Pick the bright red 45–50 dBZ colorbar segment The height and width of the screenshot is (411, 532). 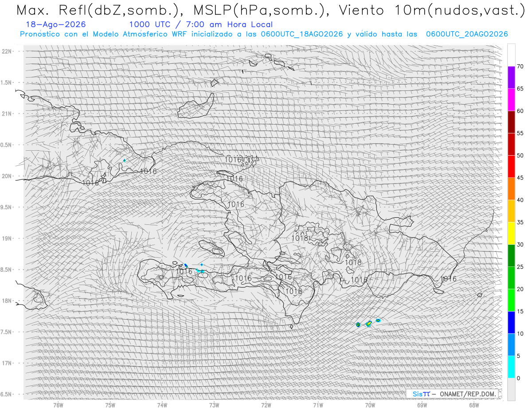(x=511, y=167)
